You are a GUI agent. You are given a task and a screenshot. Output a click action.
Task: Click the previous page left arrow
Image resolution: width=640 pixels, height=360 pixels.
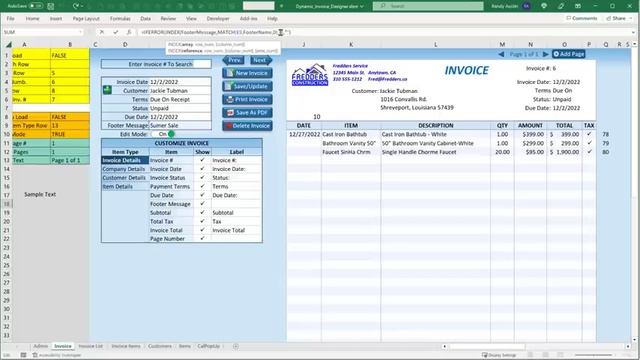(x=501, y=54)
